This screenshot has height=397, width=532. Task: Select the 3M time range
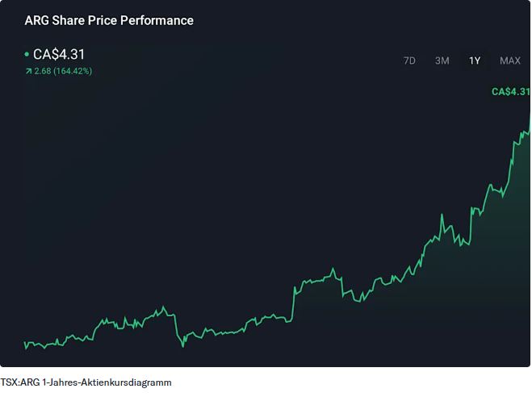point(442,61)
